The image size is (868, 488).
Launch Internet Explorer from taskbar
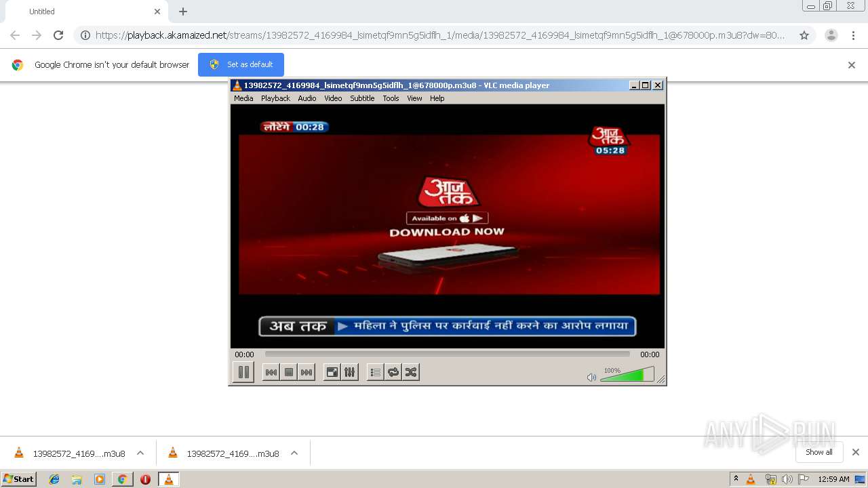(x=54, y=479)
